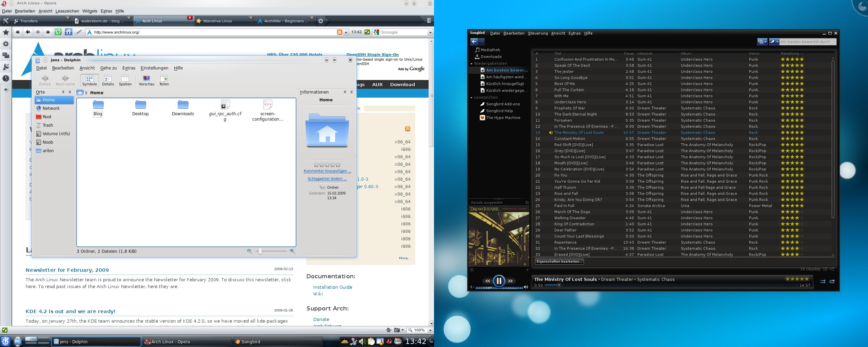Collapse the Wiedergabelisten section

click(x=471, y=63)
